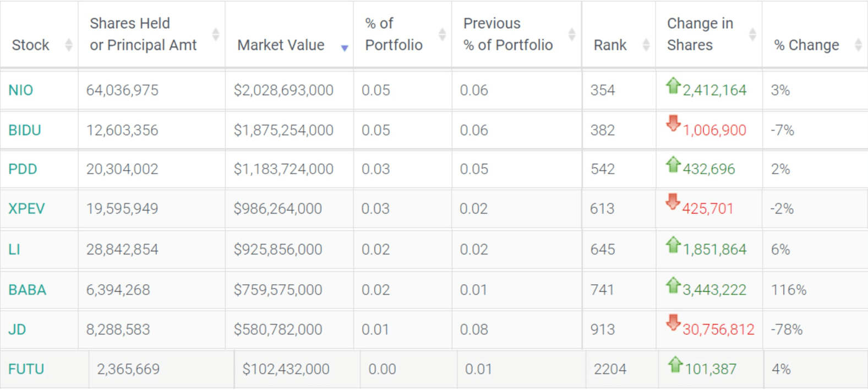Sort by % Change column arrows
The width and height of the screenshot is (868, 390).
(858, 45)
